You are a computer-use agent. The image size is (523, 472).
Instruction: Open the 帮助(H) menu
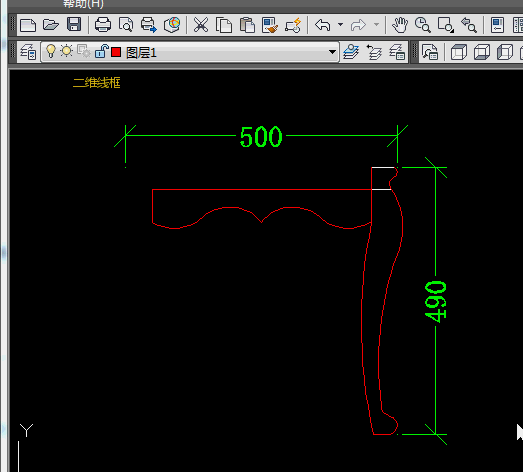coord(83,4)
